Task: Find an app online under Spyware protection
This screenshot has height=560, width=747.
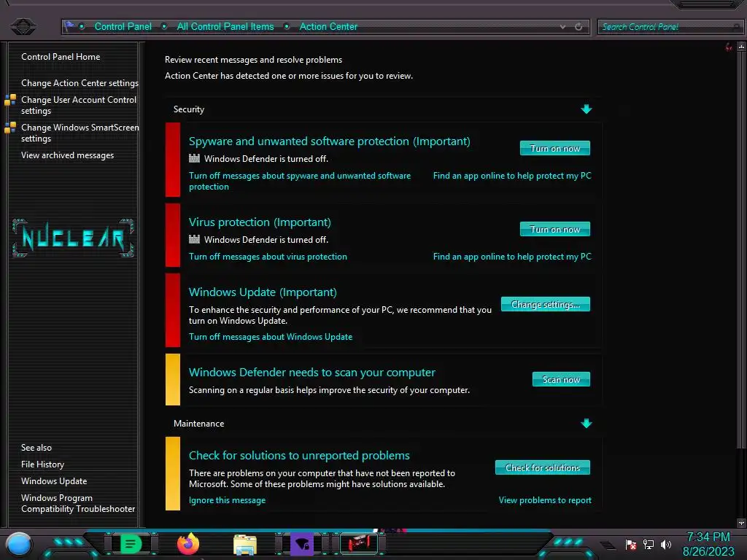Action: [x=512, y=176]
